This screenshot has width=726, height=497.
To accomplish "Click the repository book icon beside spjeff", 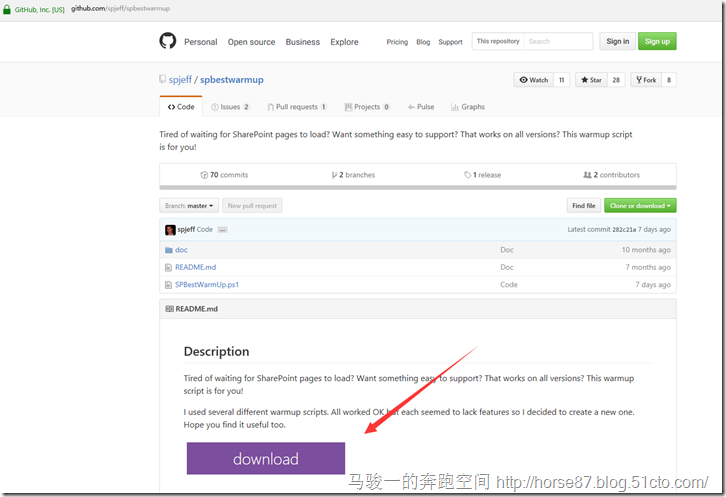I will pos(163,79).
